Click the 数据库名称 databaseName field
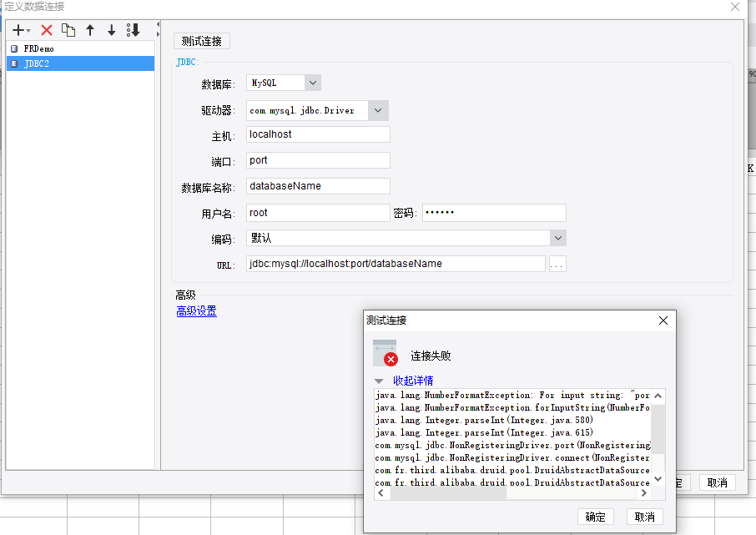Screen dimensions: 756x535 [318, 186]
